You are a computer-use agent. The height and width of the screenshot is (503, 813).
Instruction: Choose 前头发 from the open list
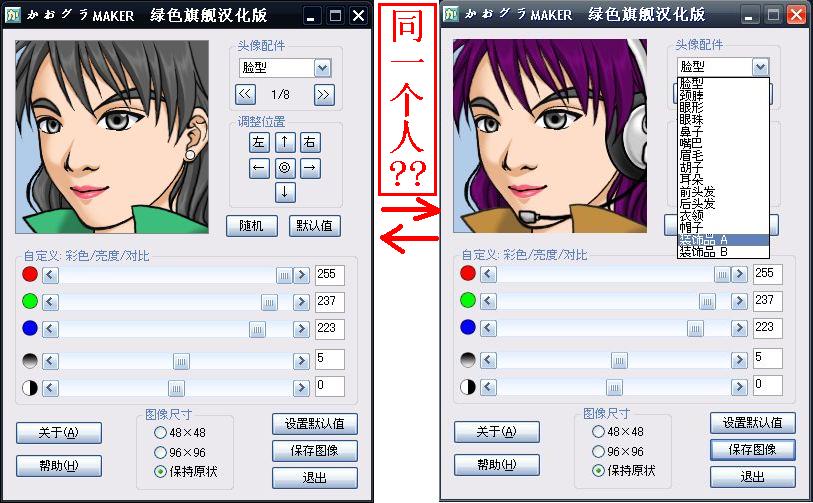723,191
